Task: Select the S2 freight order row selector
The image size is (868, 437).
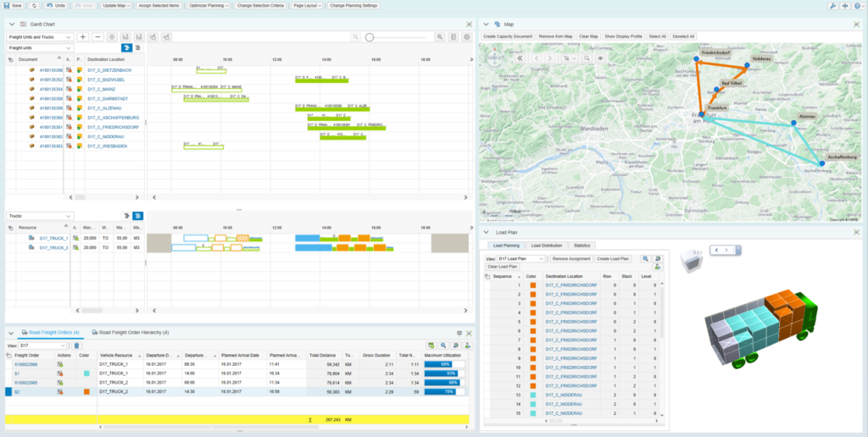Action: [8, 392]
